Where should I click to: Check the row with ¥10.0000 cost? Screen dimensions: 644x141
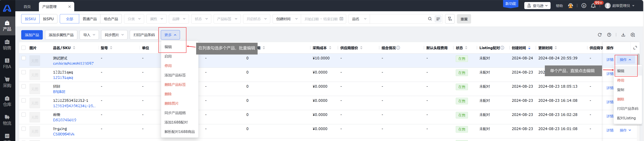[x=24, y=58]
